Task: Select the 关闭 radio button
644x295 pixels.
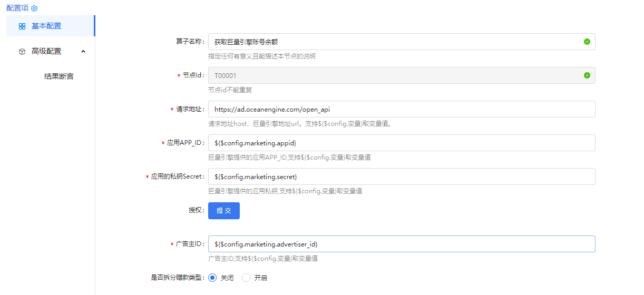Action: coord(212,278)
